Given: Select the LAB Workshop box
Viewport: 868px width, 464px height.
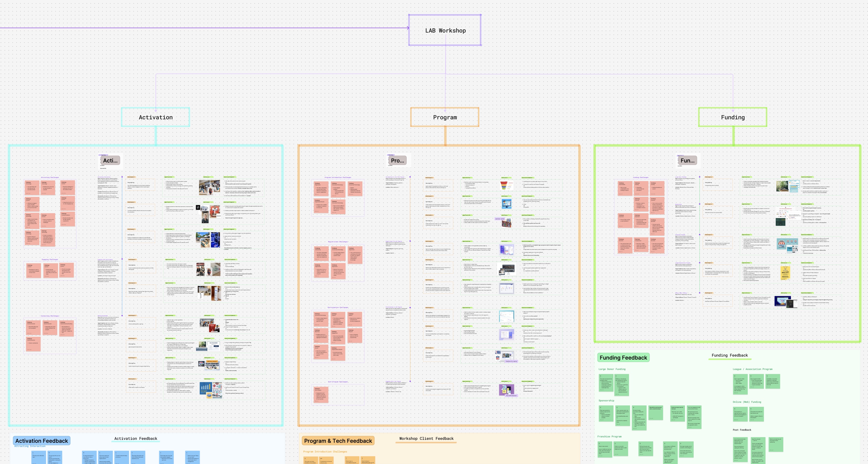Looking at the screenshot, I should coord(445,30).
